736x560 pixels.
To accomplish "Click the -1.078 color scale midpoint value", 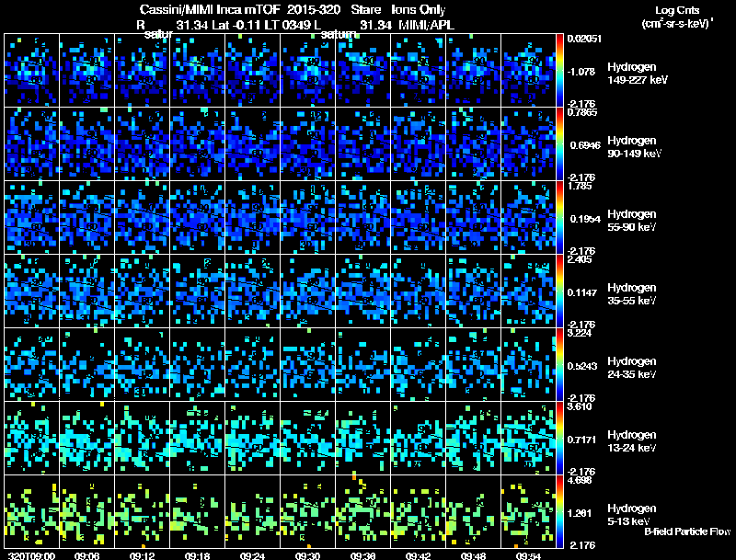I will click(x=581, y=72).
